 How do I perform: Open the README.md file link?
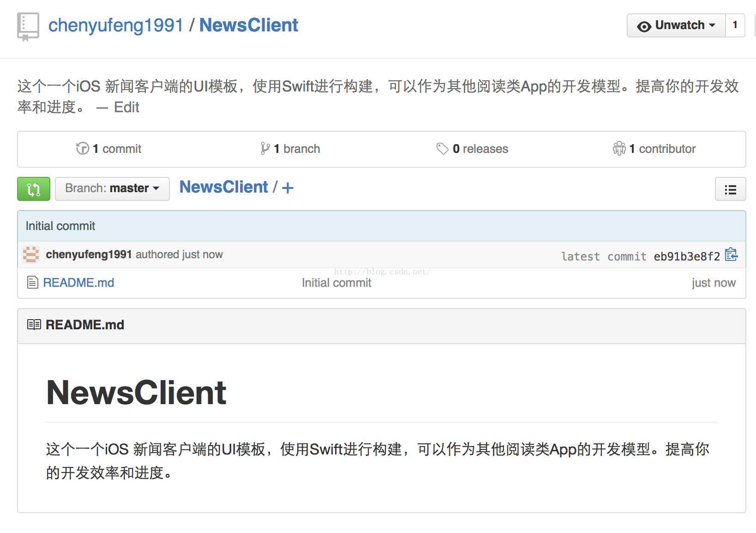pos(78,283)
